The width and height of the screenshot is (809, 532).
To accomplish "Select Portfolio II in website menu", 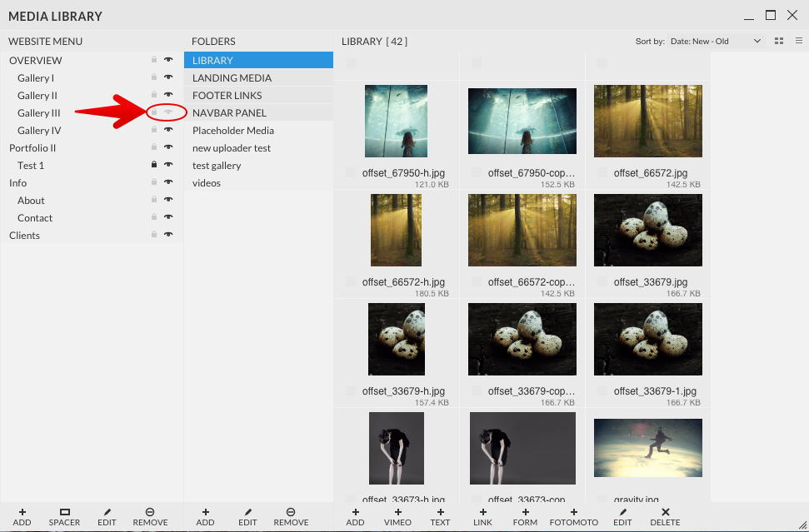I will (x=32, y=147).
